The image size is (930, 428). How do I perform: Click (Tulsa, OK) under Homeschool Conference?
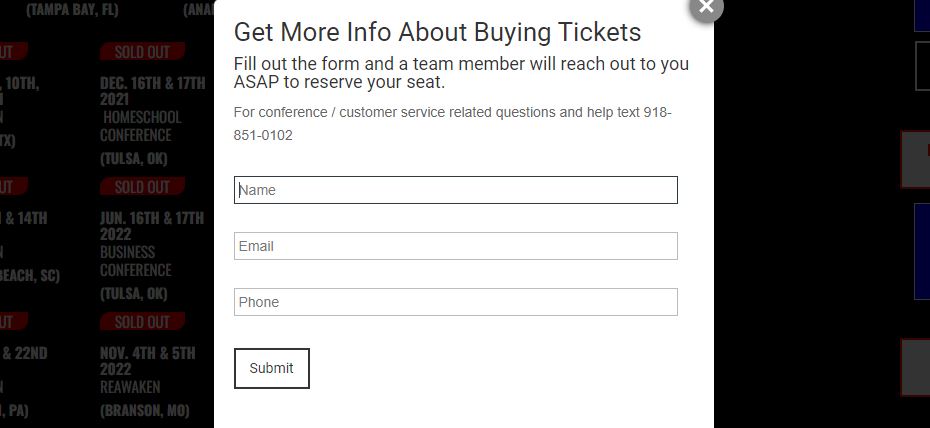pyautogui.click(x=133, y=159)
